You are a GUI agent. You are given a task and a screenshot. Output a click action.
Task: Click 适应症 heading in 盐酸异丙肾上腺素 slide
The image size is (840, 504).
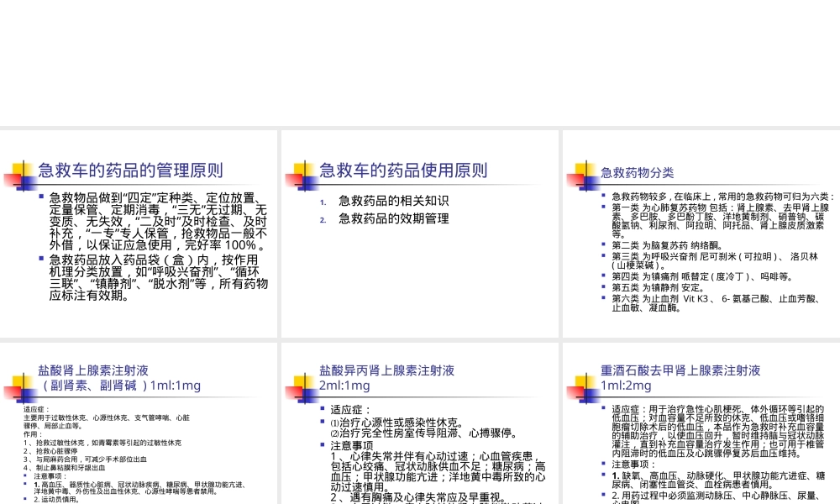351,410
